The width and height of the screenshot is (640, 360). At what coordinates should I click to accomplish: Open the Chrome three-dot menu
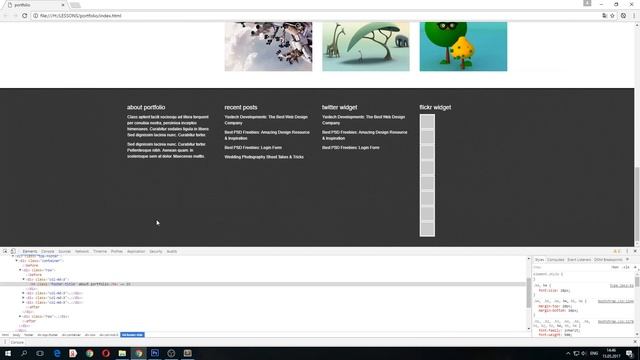634,16
